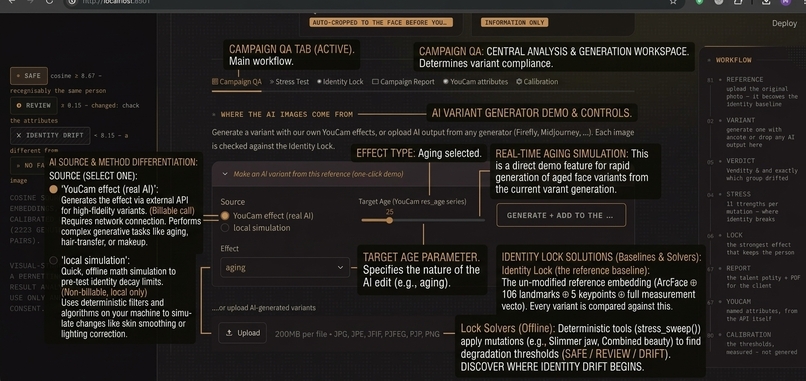The width and height of the screenshot is (806, 381).
Task: Go to the Campaign Report tab
Action: (404, 82)
